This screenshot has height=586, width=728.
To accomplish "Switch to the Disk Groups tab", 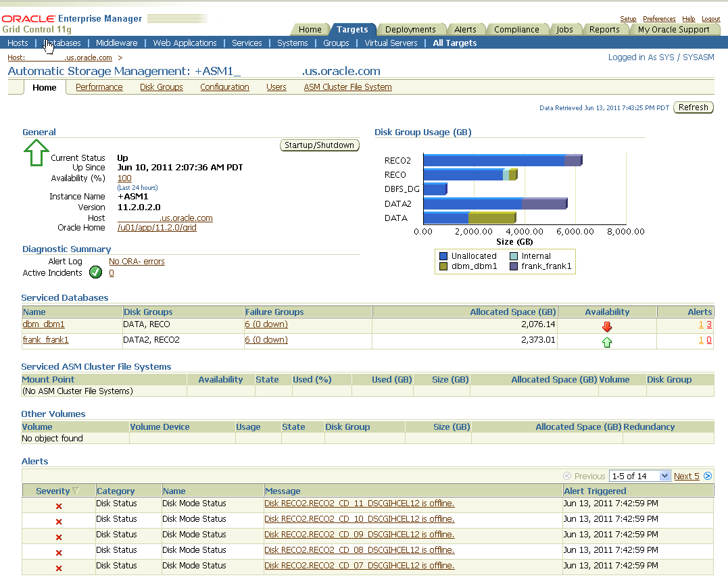I will 162,87.
